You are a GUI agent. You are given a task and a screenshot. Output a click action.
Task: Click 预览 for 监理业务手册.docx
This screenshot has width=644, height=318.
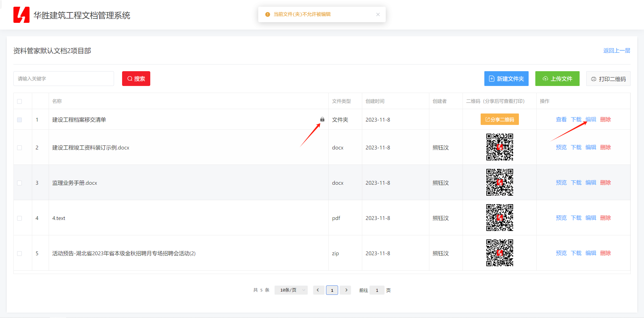[x=561, y=183]
